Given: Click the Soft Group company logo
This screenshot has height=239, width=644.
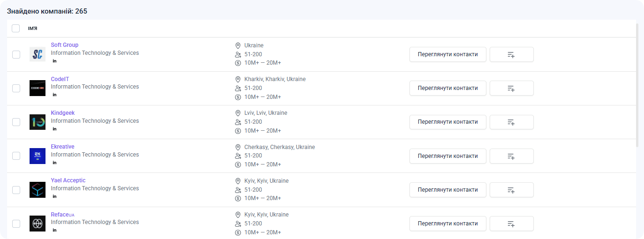Looking at the screenshot, I should pos(38,54).
